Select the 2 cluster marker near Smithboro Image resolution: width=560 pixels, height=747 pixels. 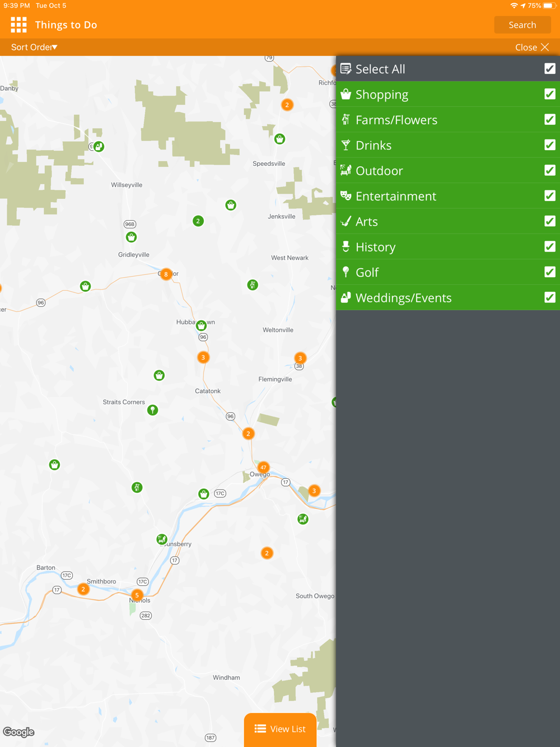83,589
